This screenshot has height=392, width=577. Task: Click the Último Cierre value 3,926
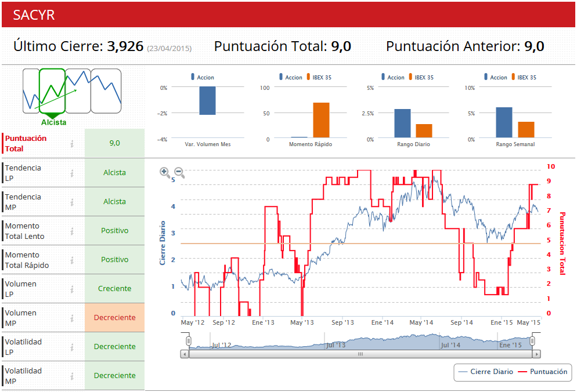pyautogui.click(x=125, y=46)
